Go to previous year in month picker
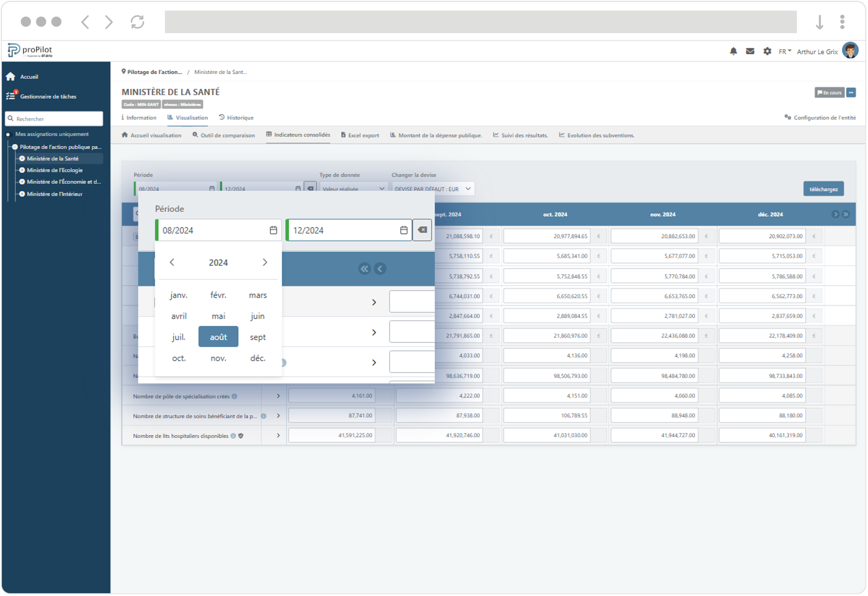Screen dimensions: 868x596 172,263
